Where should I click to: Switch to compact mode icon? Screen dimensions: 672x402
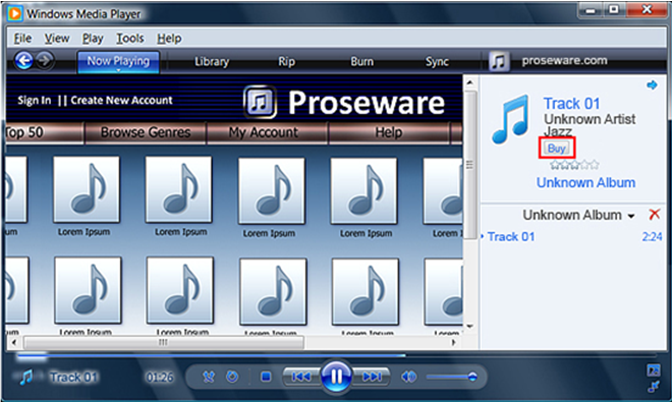[653, 386]
